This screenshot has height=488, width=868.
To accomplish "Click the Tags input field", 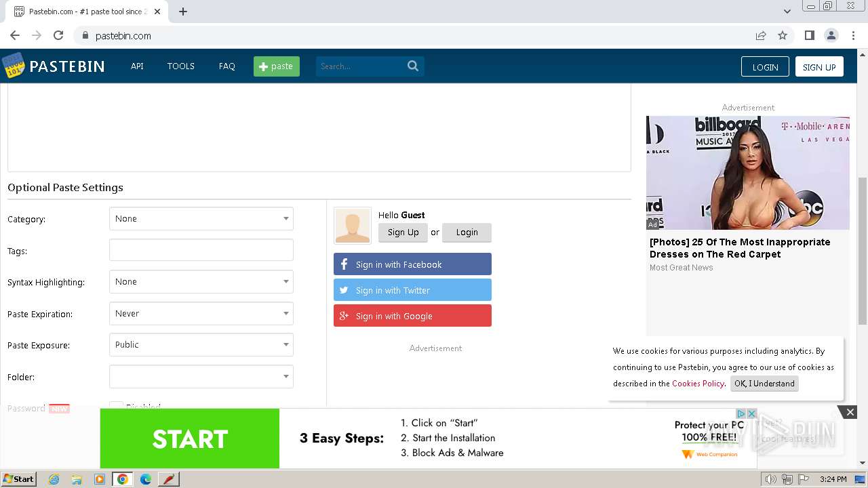I will coord(201,250).
